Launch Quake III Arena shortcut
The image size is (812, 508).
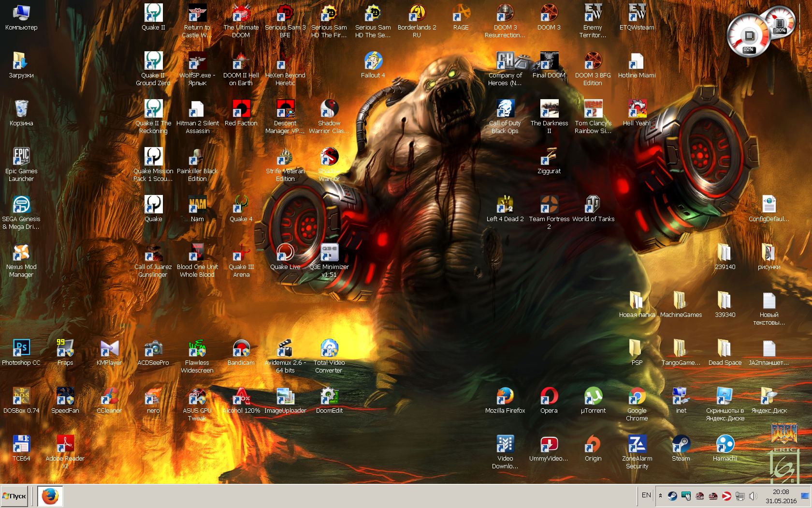tap(241, 260)
